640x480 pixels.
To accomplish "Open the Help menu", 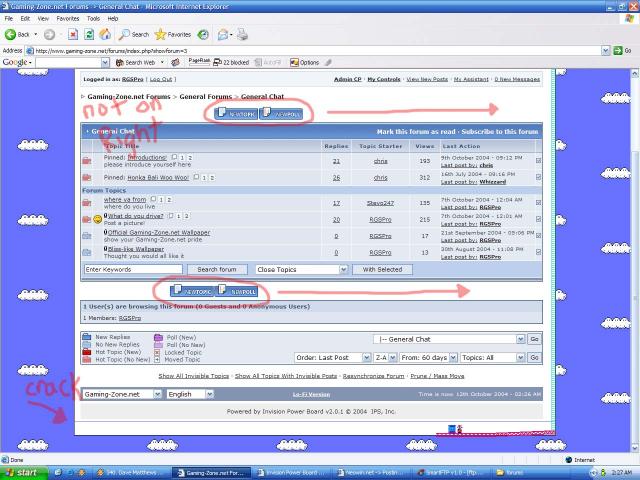I will (113, 18).
